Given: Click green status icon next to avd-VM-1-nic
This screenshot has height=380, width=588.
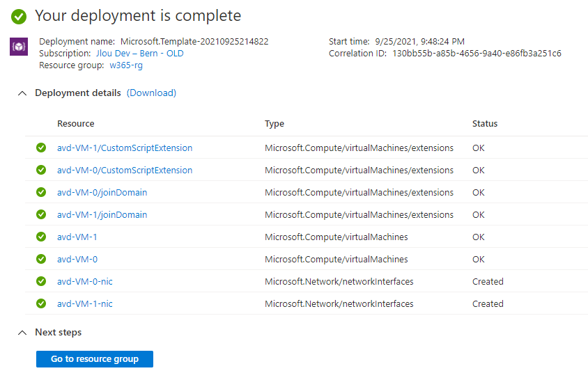Looking at the screenshot, I should [x=41, y=303].
